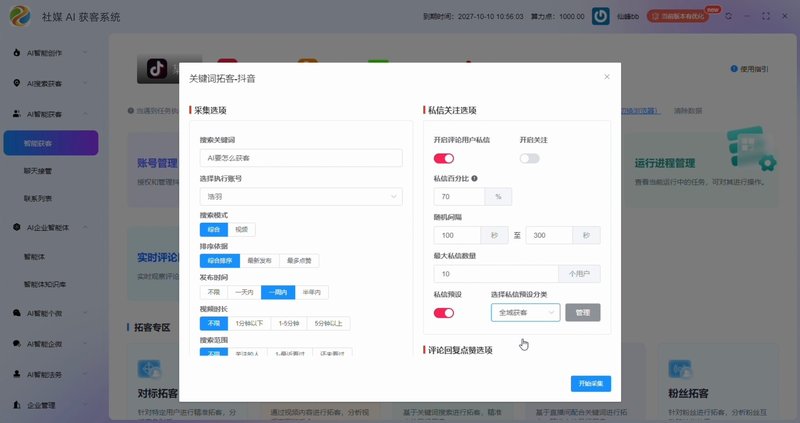
Task: Select 一天内 publish time
Action: click(244, 292)
